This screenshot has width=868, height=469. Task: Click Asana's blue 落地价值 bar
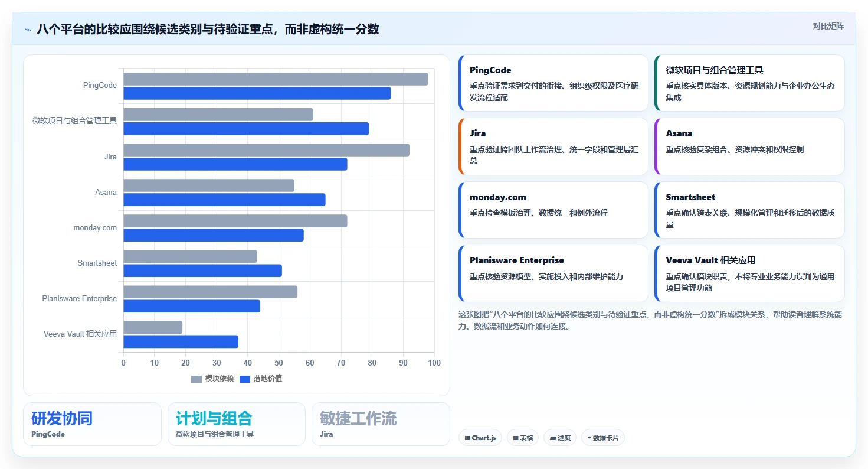pyautogui.click(x=224, y=200)
